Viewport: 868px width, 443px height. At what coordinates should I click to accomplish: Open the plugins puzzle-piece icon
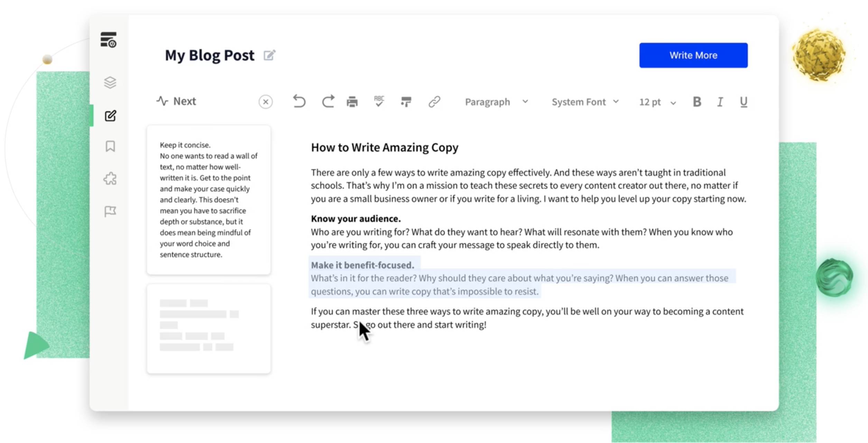[110, 178]
